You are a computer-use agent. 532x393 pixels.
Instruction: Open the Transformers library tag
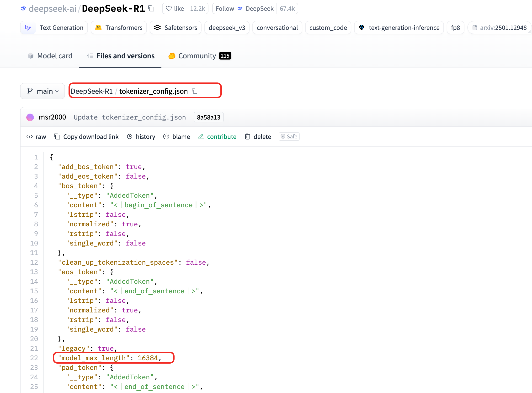click(119, 28)
